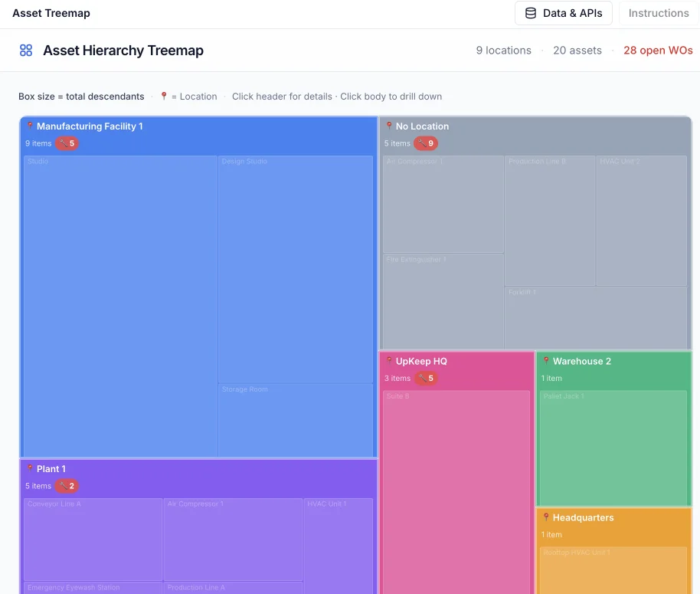Open the Instructions tab
The height and width of the screenshot is (594, 700).
tap(658, 13)
